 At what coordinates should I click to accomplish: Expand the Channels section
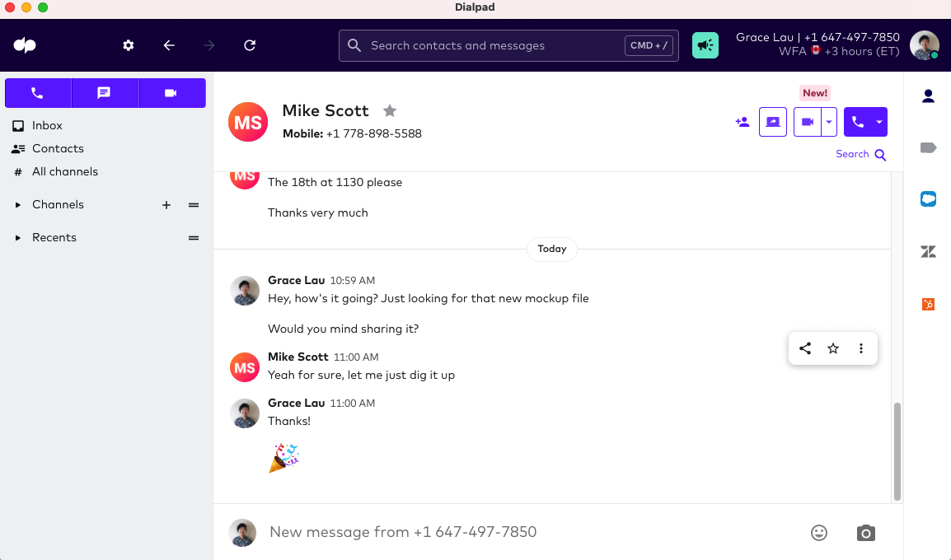pos(17,205)
